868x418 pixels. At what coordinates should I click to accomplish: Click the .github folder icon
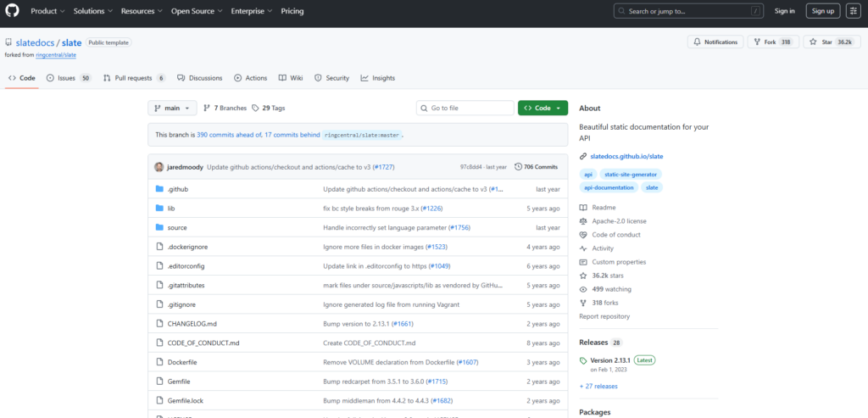pos(159,189)
